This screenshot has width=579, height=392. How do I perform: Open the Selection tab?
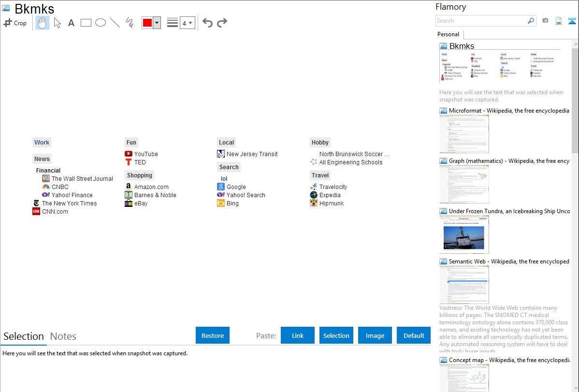click(x=24, y=336)
